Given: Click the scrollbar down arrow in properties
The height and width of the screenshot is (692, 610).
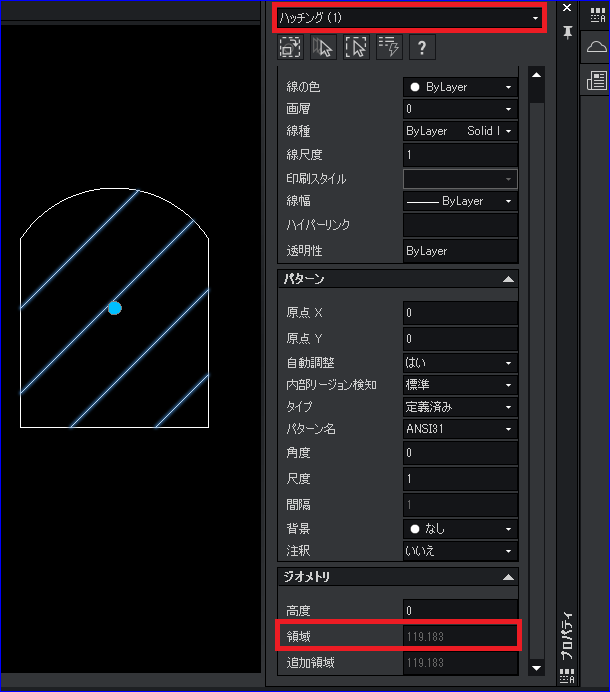Looking at the screenshot, I should pyautogui.click(x=536, y=668).
